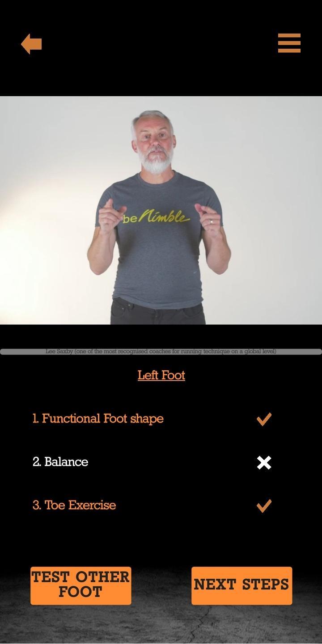The height and width of the screenshot is (644, 322).
Task: Tap the white X beside Balance
Action: tap(264, 462)
